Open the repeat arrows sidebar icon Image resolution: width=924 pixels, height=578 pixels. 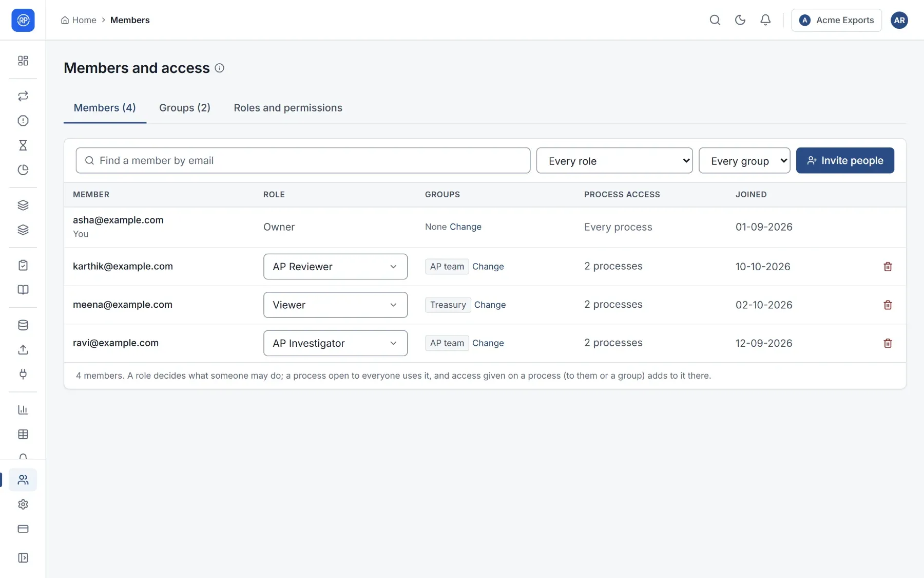(23, 96)
